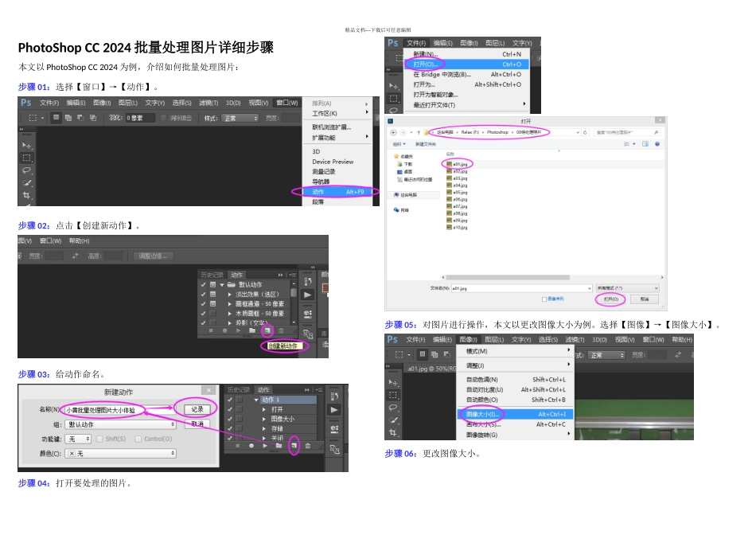Click the 打开(O) button in Open dialog
The width and height of the screenshot is (756, 535).
point(610,299)
